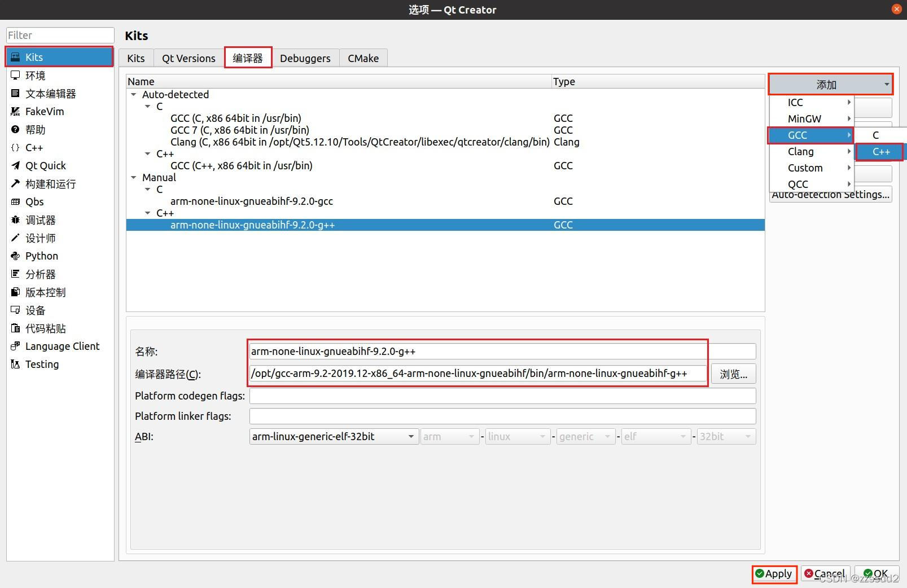Click the Type column header
The height and width of the screenshot is (588, 907).
[x=658, y=81]
